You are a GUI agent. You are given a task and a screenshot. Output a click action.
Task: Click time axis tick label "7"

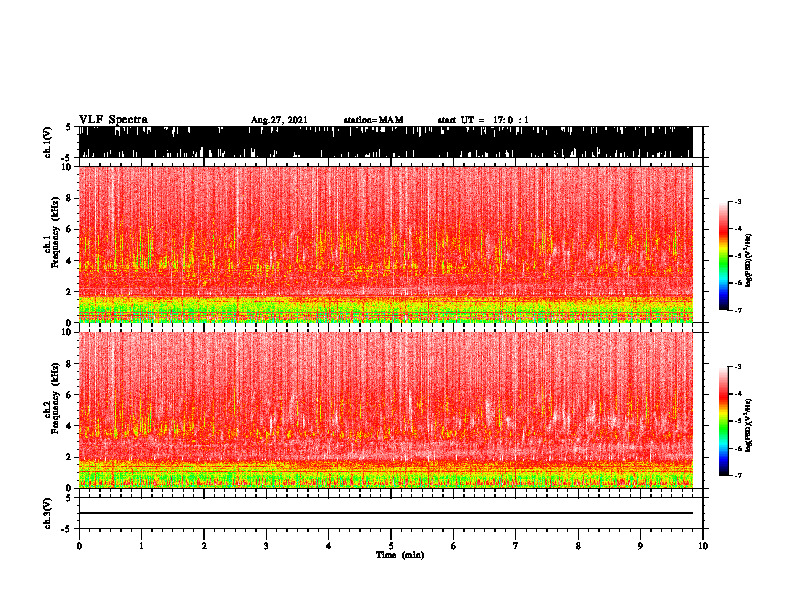(x=516, y=546)
